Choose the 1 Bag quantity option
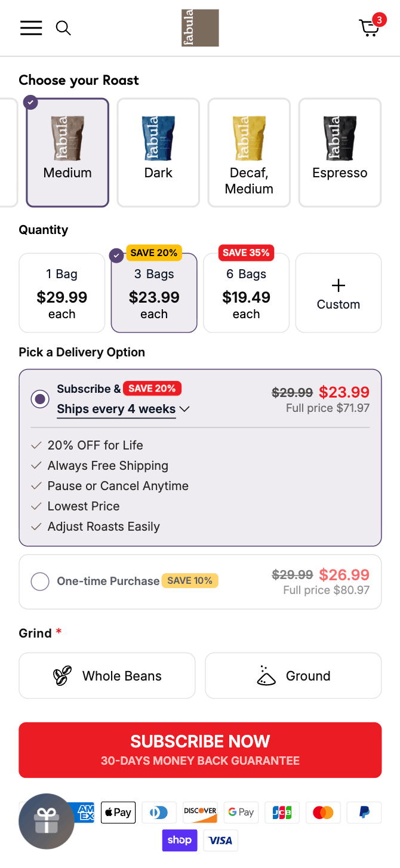400x868 pixels. [x=62, y=293]
